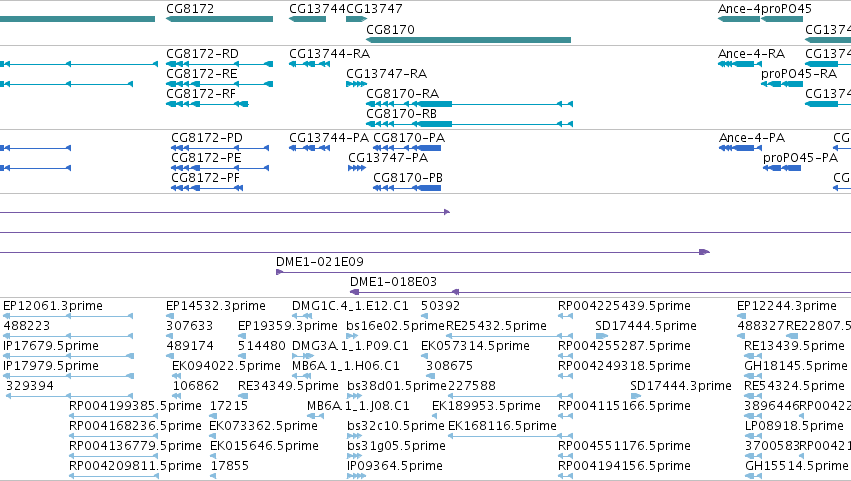The height and width of the screenshot is (481, 851).
Task: Select the 307633 EST label
Action: tap(189, 326)
